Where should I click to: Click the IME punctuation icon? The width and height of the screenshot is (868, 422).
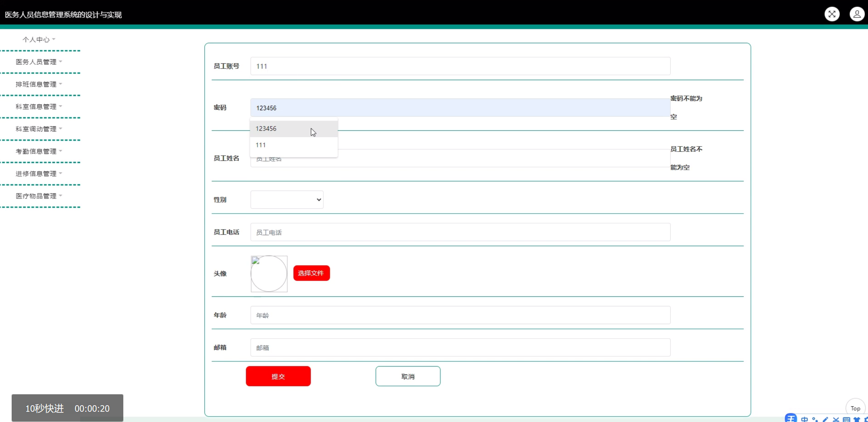point(815,419)
